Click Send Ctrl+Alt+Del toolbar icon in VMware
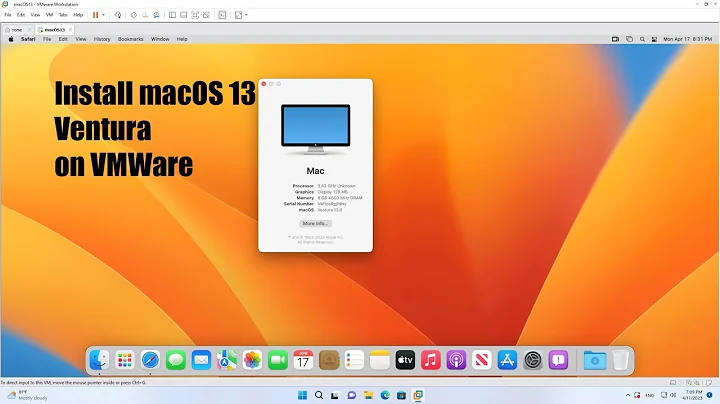This screenshot has width=720, height=404. pos(118,15)
